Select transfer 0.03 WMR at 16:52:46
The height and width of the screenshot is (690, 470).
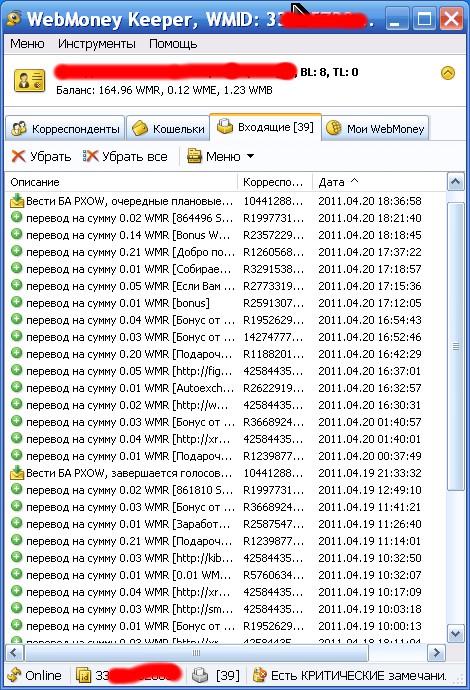click(226, 337)
